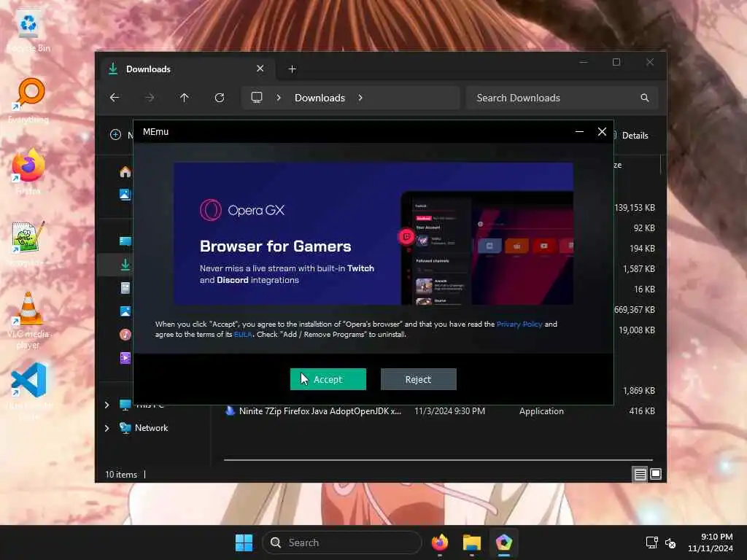Click the 19,008 KB size cell
This screenshot has width=747, height=560.
[637, 330]
